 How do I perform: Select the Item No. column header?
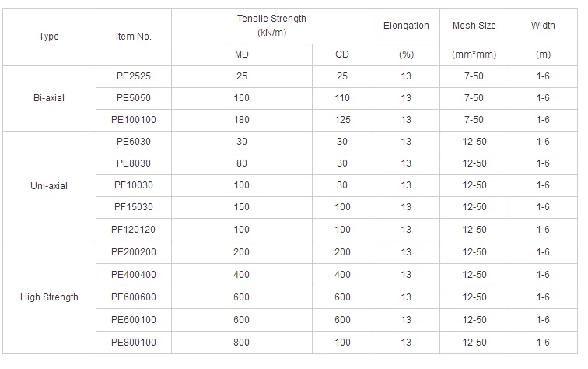[x=134, y=37]
